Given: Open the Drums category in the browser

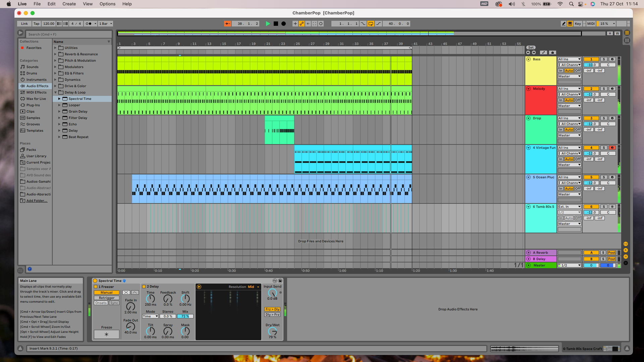Looking at the screenshot, I should click(x=32, y=73).
